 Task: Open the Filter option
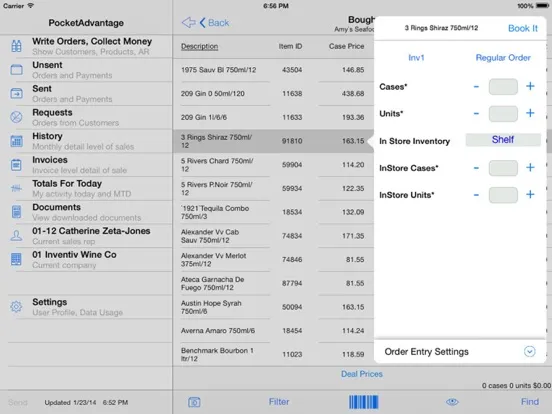(279, 402)
